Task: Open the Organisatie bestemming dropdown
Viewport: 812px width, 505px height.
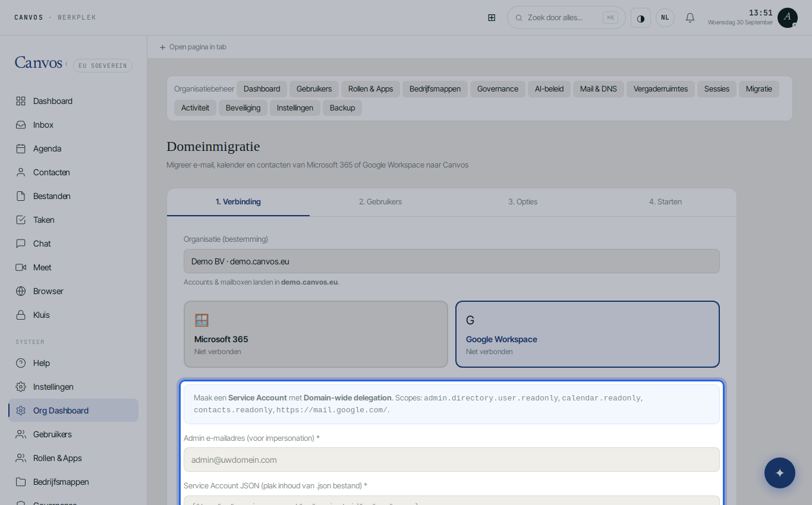Action: [x=452, y=261]
